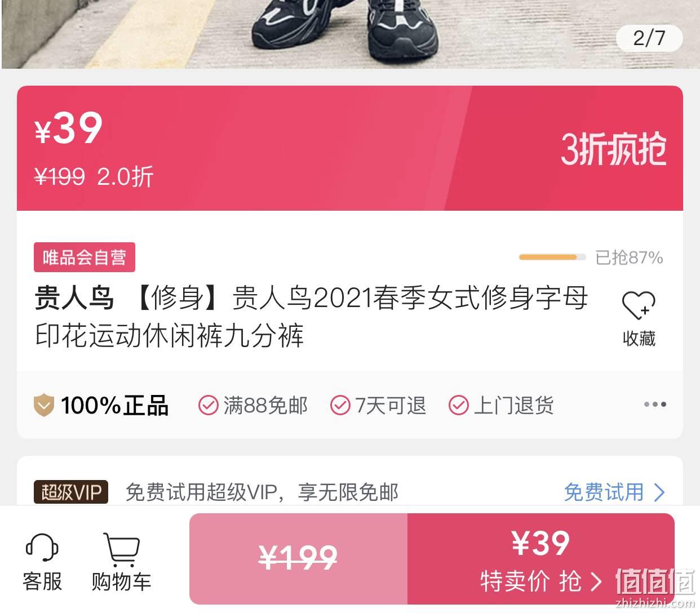Click the ¥39 特卖价 抢 button
Viewport: 700px width, 613px height.
point(540,559)
